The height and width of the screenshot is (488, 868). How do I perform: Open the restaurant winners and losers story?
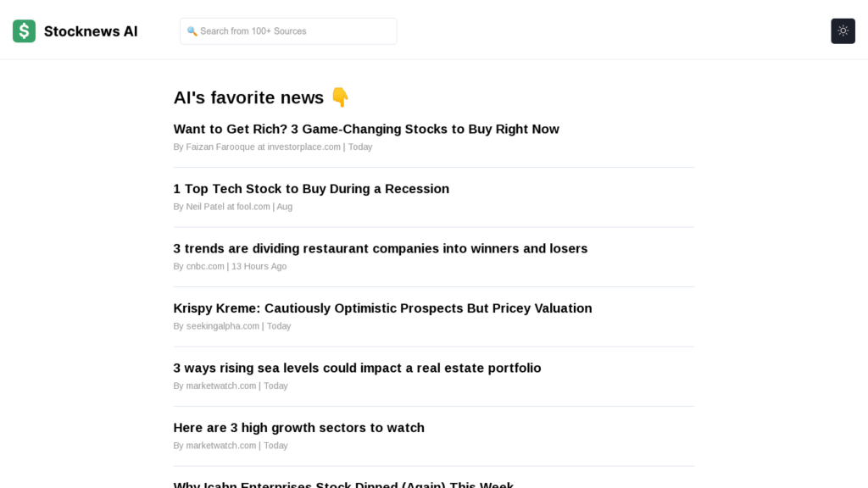(380, 248)
